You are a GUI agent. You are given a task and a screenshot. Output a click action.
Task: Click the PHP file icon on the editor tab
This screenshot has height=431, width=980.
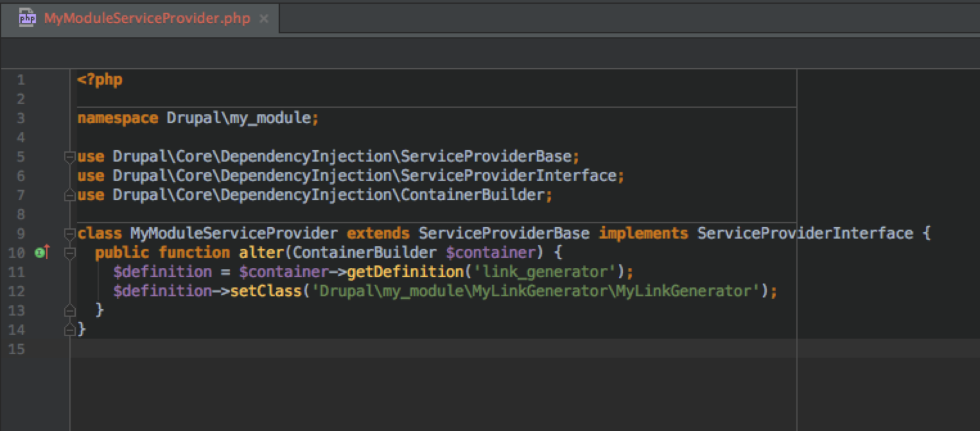(x=27, y=18)
